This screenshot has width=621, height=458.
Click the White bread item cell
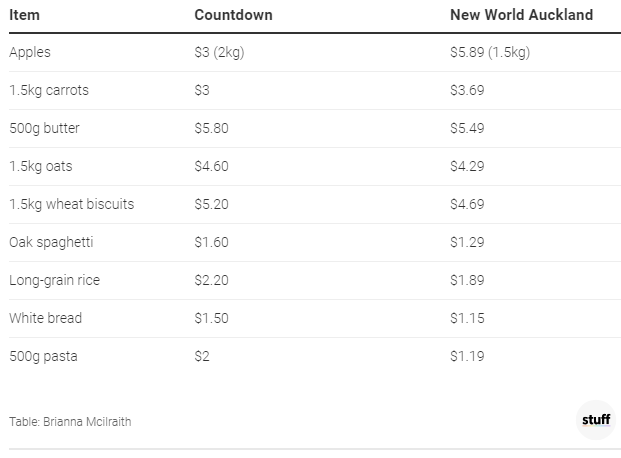point(45,318)
